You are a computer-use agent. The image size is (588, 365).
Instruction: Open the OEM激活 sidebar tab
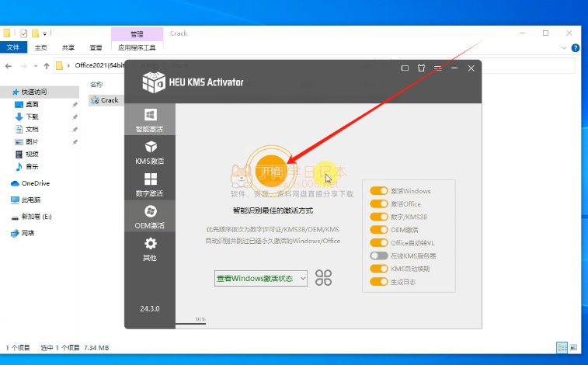150,216
